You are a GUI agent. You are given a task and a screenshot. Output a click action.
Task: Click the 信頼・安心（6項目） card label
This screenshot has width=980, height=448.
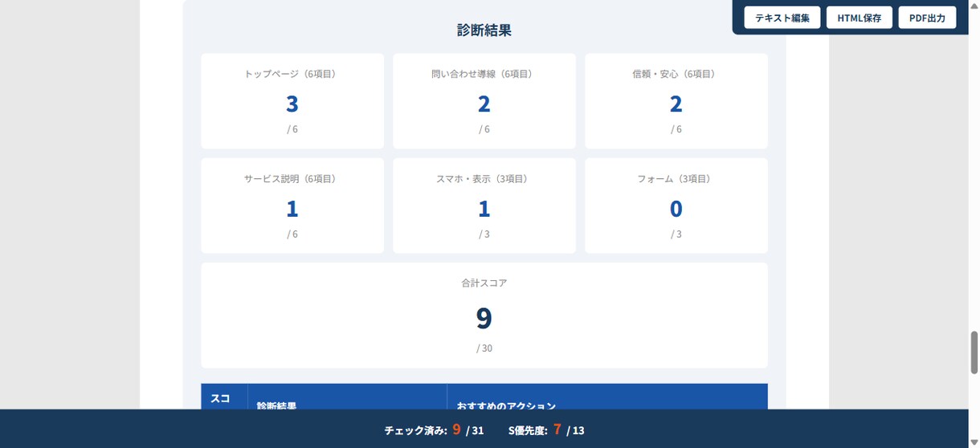(676, 74)
